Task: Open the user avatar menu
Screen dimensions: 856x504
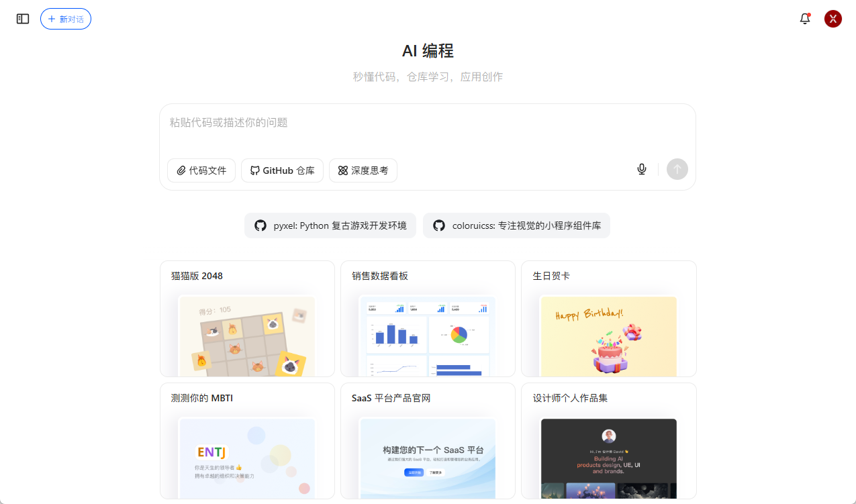Action: 833,19
